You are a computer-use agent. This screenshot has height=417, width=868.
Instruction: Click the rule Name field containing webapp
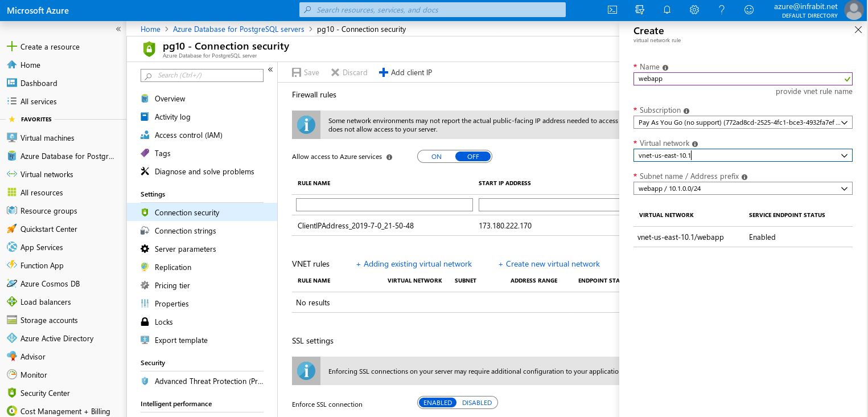click(743, 79)
